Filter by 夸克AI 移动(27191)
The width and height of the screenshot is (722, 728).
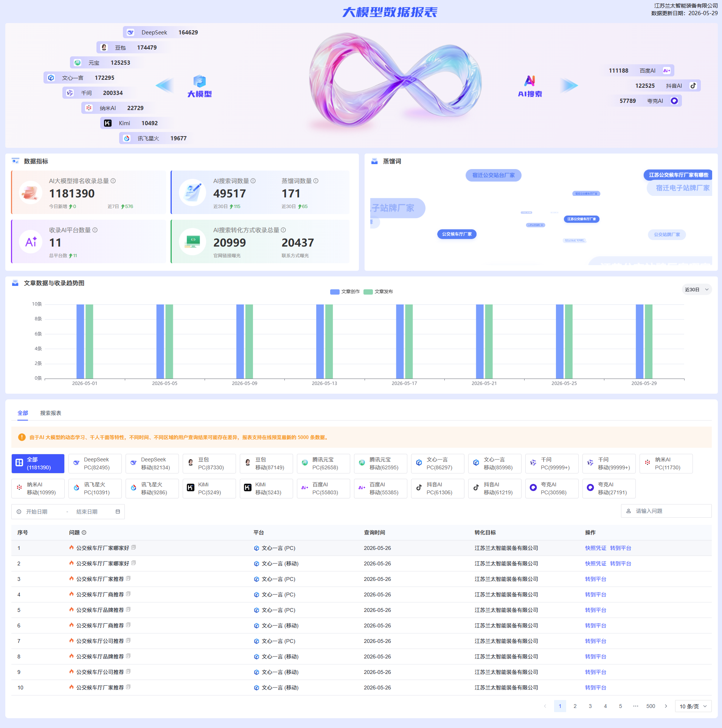click(609, 489)
